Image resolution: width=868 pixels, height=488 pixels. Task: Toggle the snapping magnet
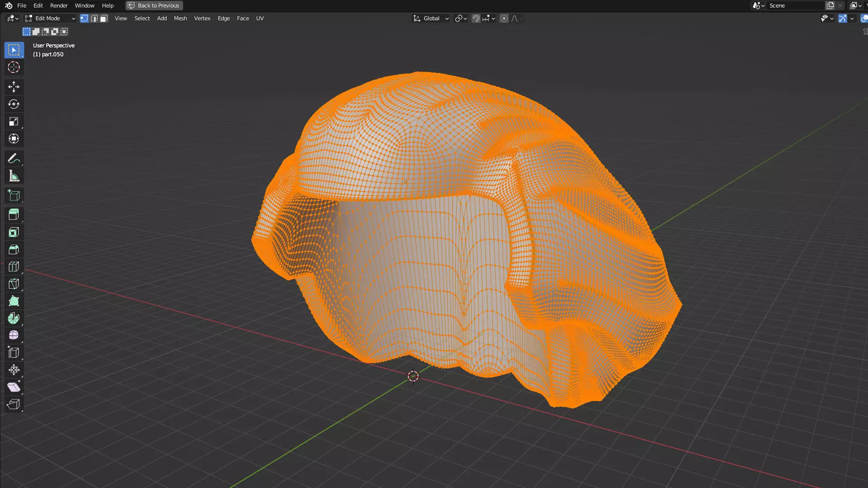click(x=476, y=19)
